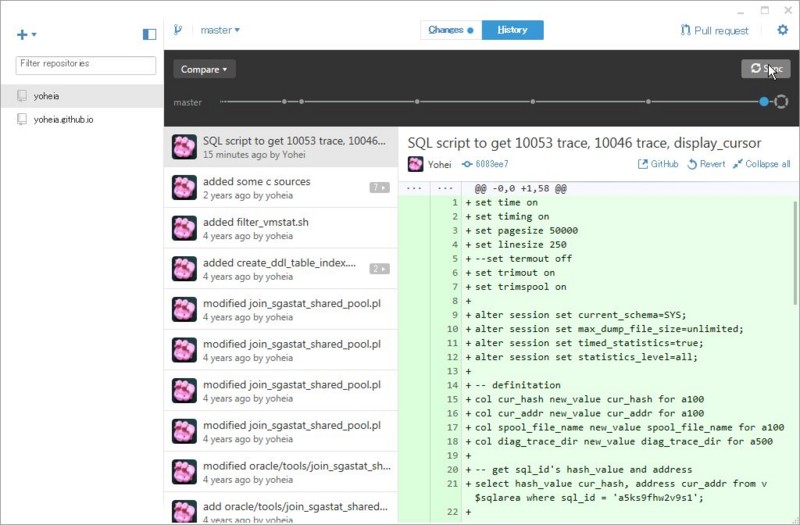Open commit 'added create_ddl_table_index'
Image resolution: width=800 pixels, height=525 pixels.
point(281,269)
